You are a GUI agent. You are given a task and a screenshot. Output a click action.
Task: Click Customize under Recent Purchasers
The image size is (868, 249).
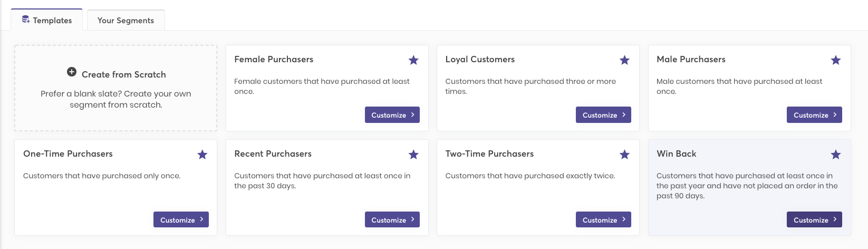click(392, 220)
